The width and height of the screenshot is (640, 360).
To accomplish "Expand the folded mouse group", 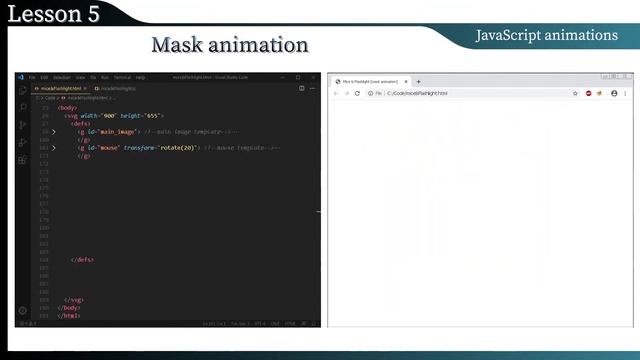I will [53, 148].
